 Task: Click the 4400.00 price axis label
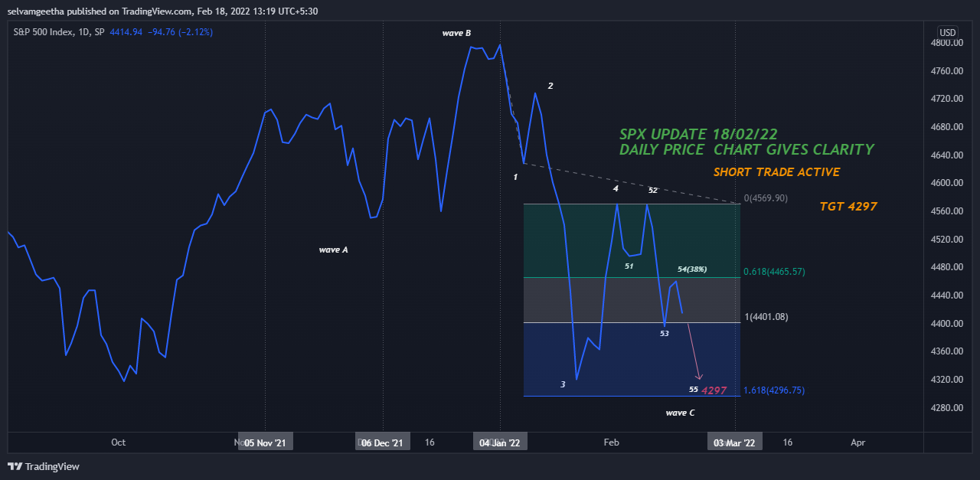click(946, 323)
